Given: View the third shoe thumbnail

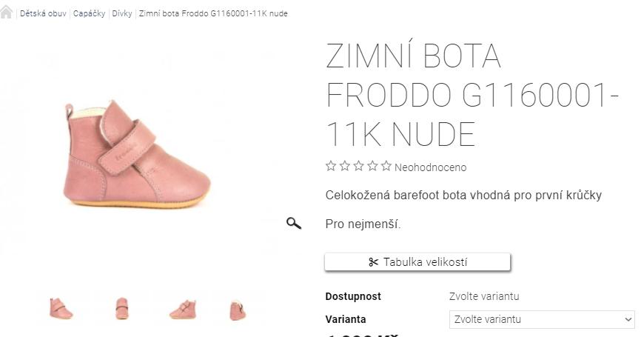Looking at the screenshot, I should tap(182, 307).
